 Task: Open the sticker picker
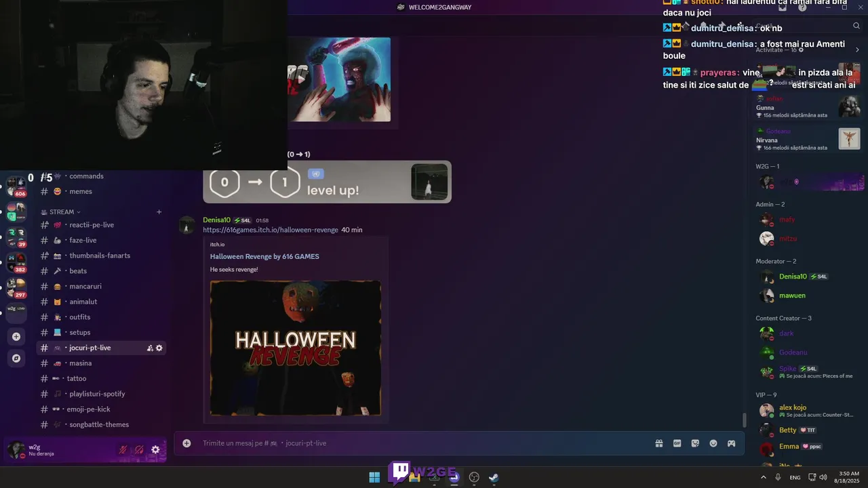695,443
